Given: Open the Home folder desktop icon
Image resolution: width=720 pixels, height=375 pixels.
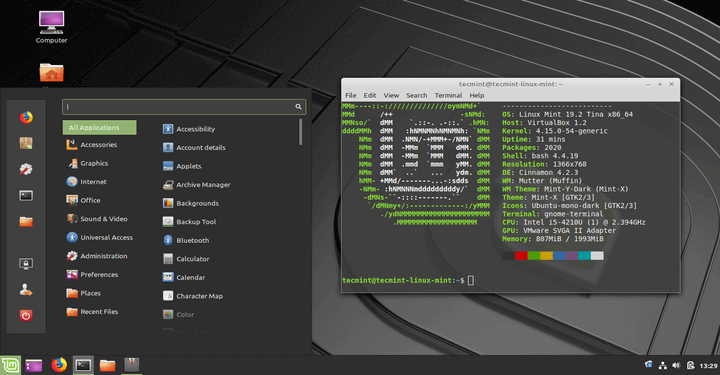Looking at the screenshot, I should click(x=51, y=73).
